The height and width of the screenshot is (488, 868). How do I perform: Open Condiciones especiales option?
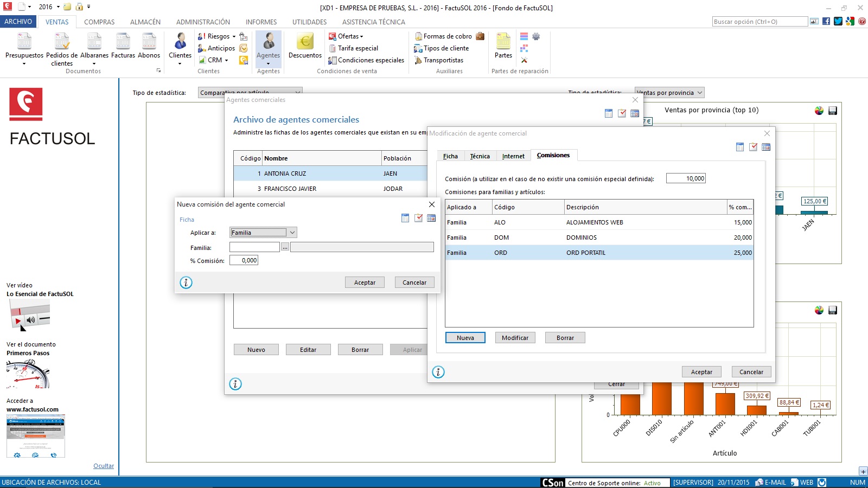click(366, 60)
